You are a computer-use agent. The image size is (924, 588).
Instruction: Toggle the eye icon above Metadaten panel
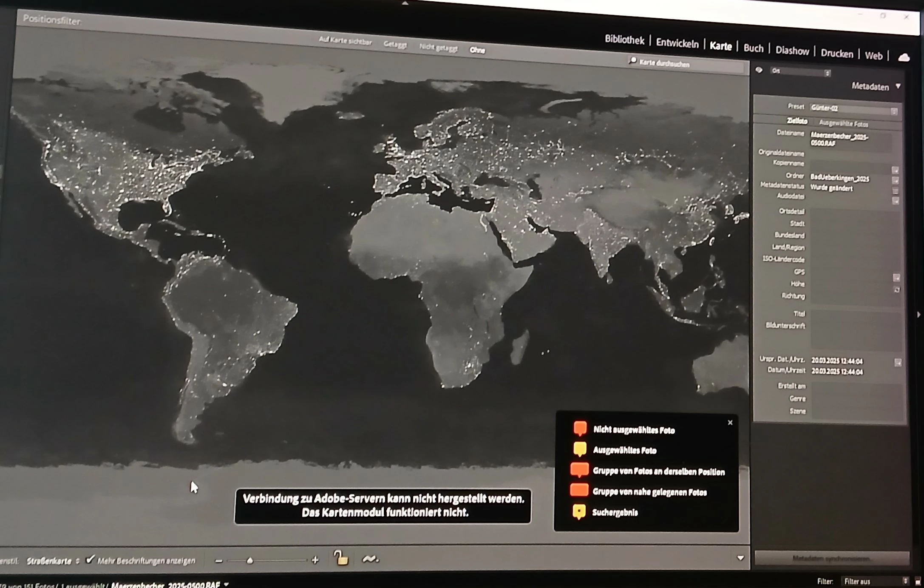pyautogui.click(x=759, y=70)
